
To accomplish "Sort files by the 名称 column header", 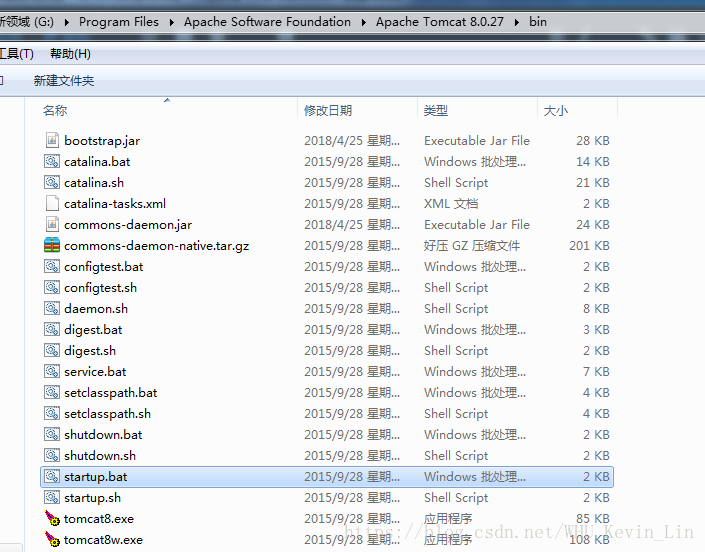I will point(55,111).
